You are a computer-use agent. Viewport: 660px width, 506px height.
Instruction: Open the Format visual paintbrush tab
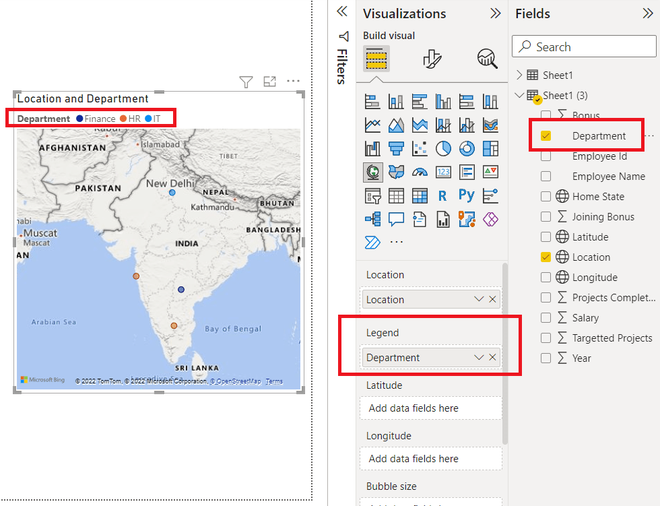[x=432, y=59]
